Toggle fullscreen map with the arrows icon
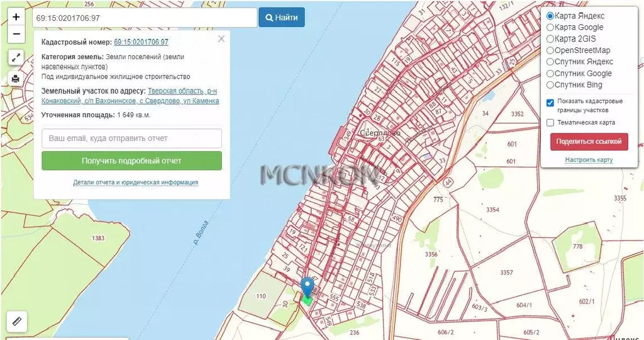This screenshot has height=340, width=644. pos(16,57)
